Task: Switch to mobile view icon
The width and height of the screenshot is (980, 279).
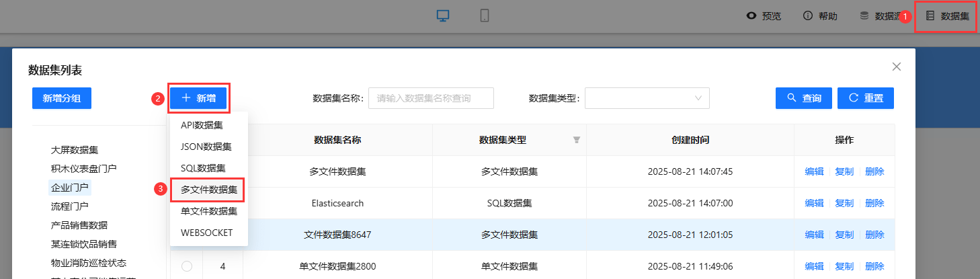Action: 484,16
